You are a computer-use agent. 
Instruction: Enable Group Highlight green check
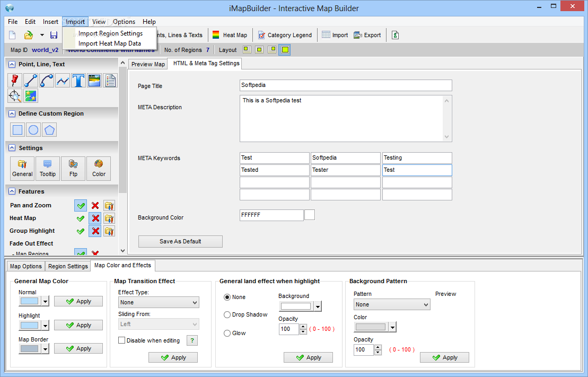tap(81, 231)
